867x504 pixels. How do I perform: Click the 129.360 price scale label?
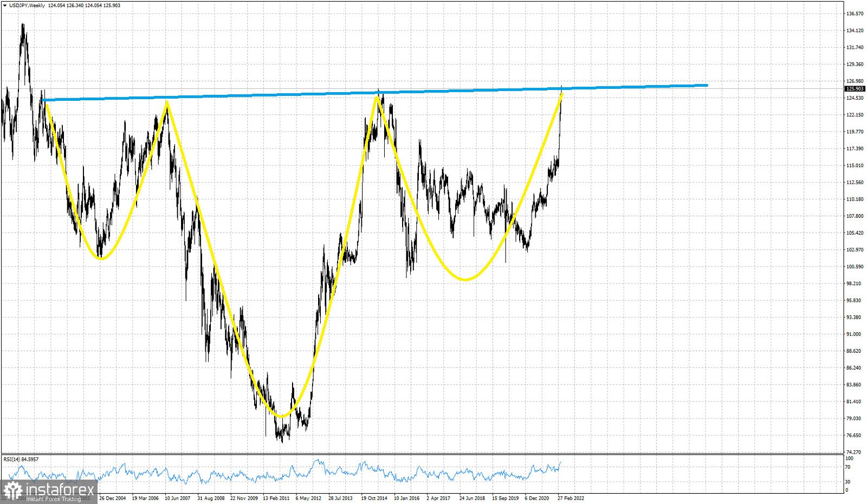tap(855, 64)
